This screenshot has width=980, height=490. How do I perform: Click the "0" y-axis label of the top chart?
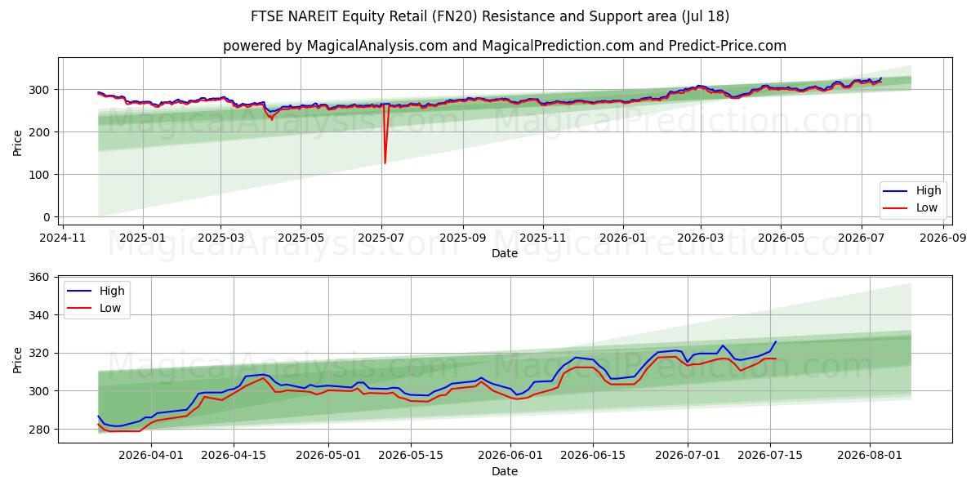coord(48,217)
